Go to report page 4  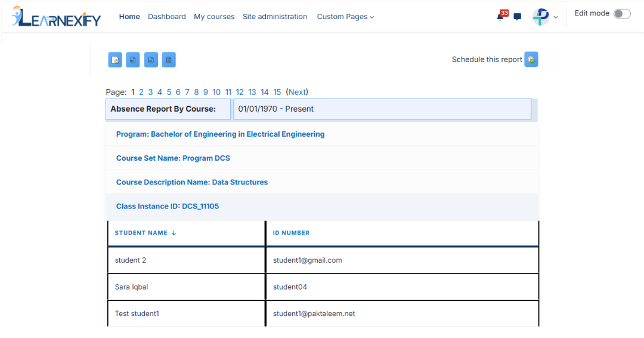pyautogui.click(x=160, y=92)
